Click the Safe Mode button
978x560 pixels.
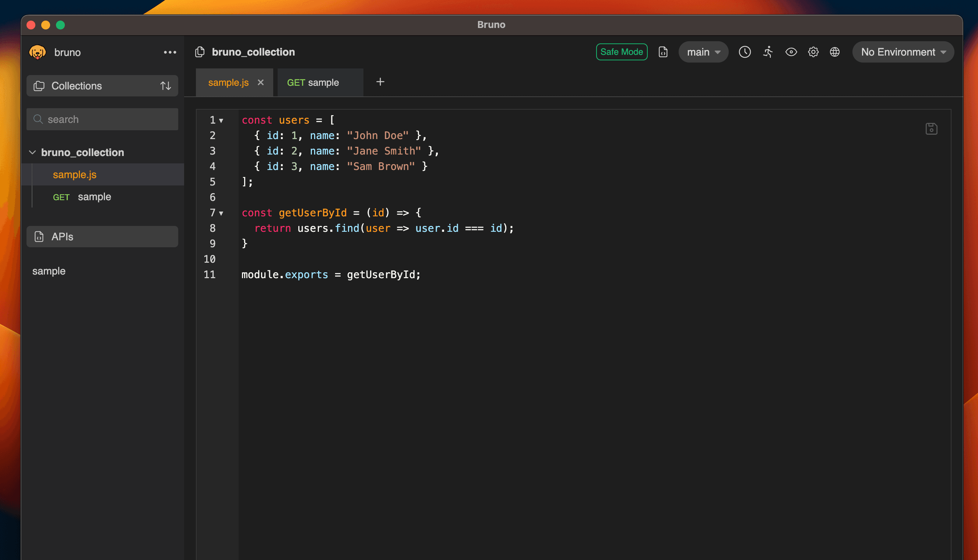(621, 52)
